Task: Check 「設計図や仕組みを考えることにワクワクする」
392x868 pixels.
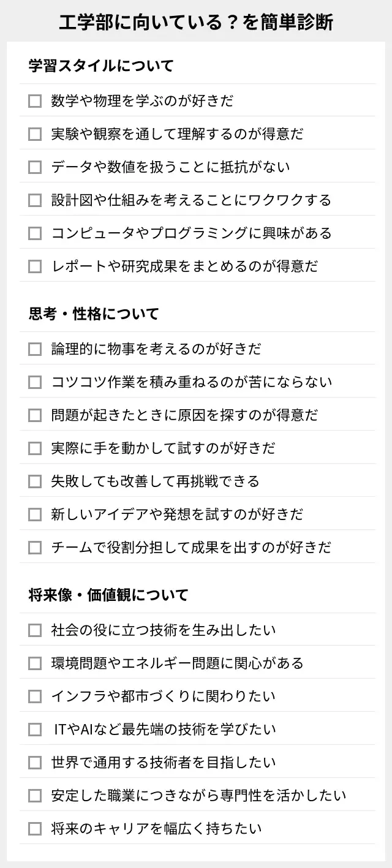Action: [x=34, y=200]
